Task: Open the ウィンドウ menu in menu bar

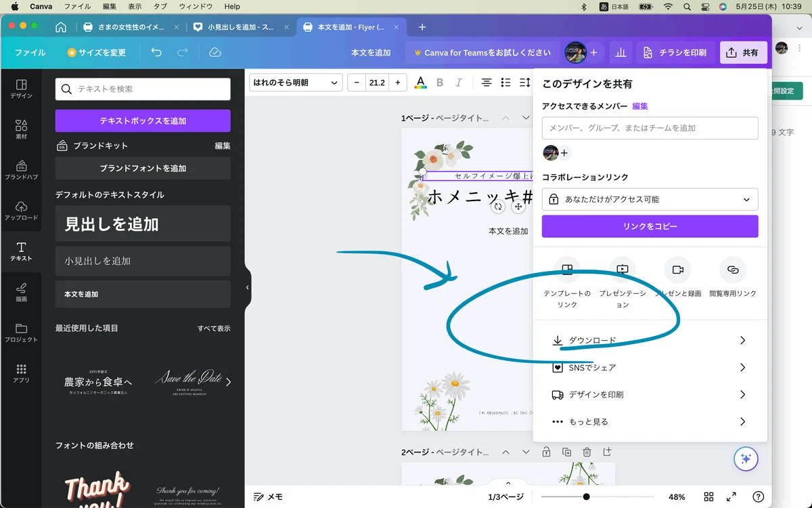Action: pyautogui.click(x=196, y=6)
